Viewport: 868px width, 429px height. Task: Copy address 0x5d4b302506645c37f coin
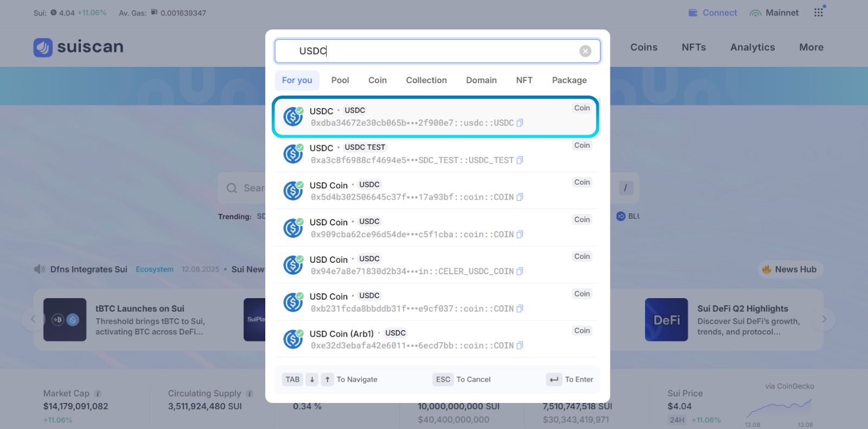coord(520,197)
